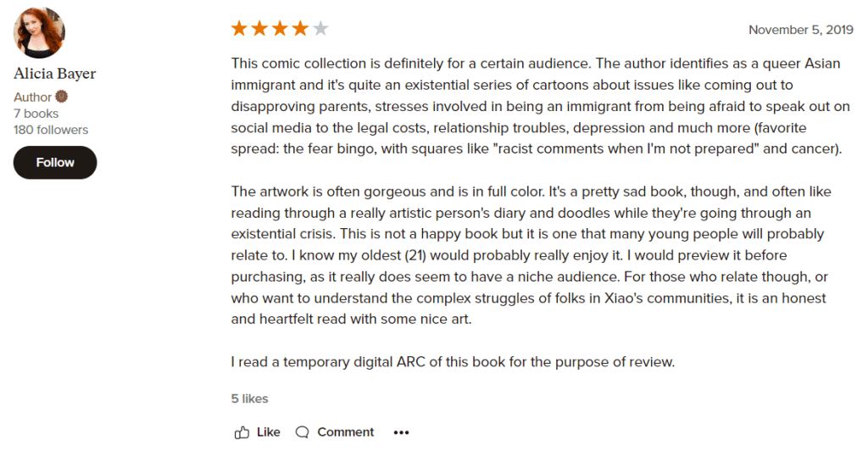Open the Alicia Bayer profile name link
The width and height of the screenshot is (868, 457).
click(x=55, y=74)
